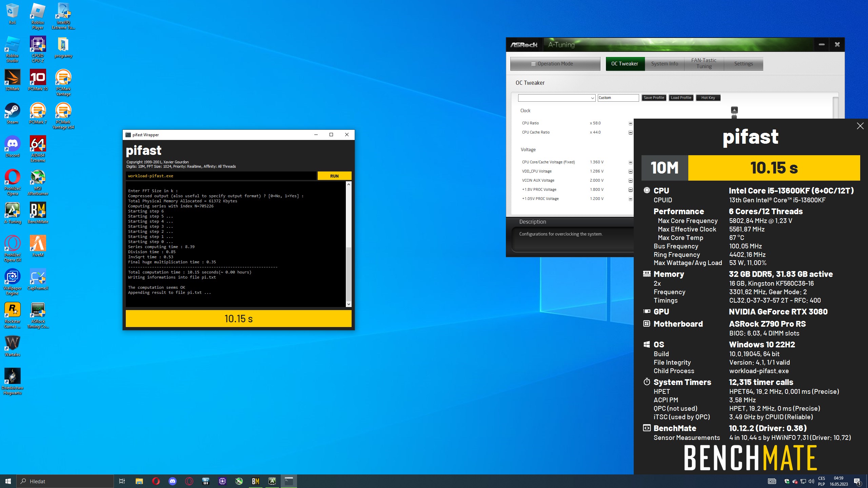Open MSI Afterburner desktop icon
Image resolution: width=868 pixels, height=488 pixels.
coord(38,182)
